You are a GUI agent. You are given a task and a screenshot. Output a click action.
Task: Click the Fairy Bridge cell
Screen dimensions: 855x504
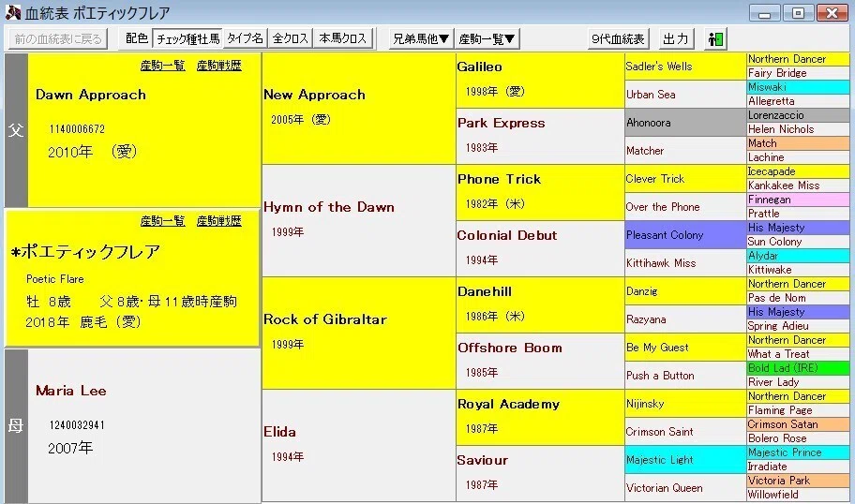tap(798, 73)
